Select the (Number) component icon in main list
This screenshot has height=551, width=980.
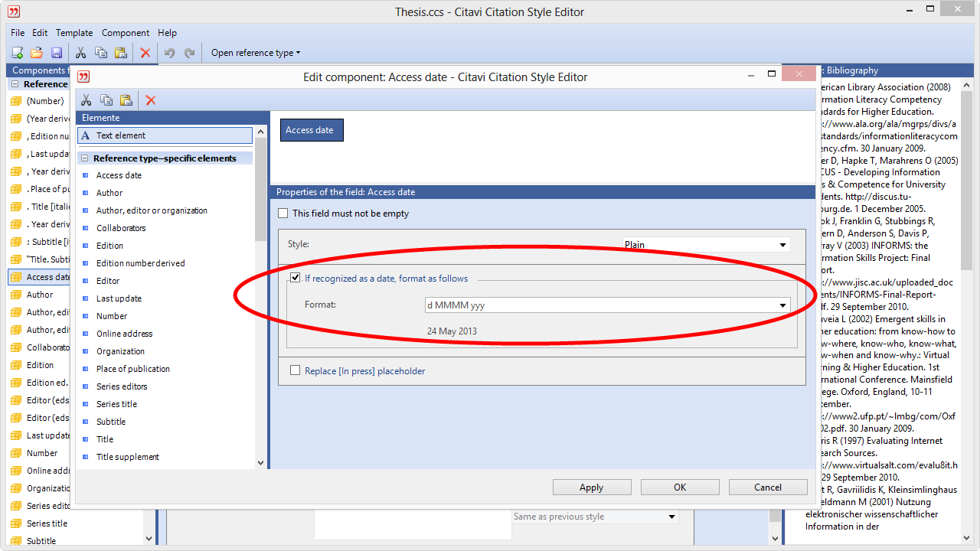click(x=16, y=101)
